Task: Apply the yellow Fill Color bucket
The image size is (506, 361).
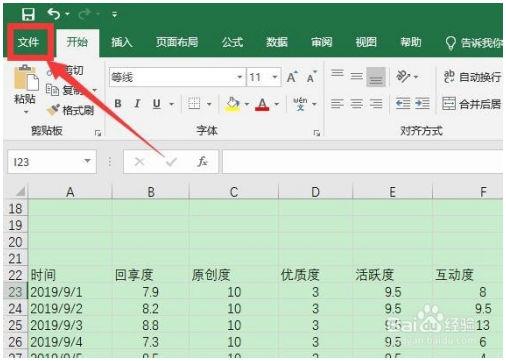Action: click(232, 104)
